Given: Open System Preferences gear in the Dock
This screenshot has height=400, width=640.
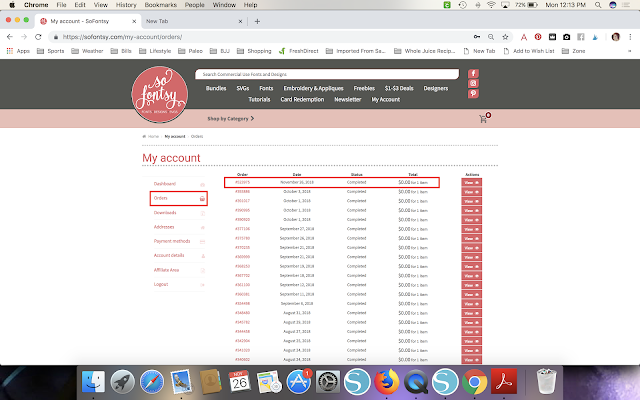Looking at the screenshot, I should pyautogui.click(x=328, y=382).
